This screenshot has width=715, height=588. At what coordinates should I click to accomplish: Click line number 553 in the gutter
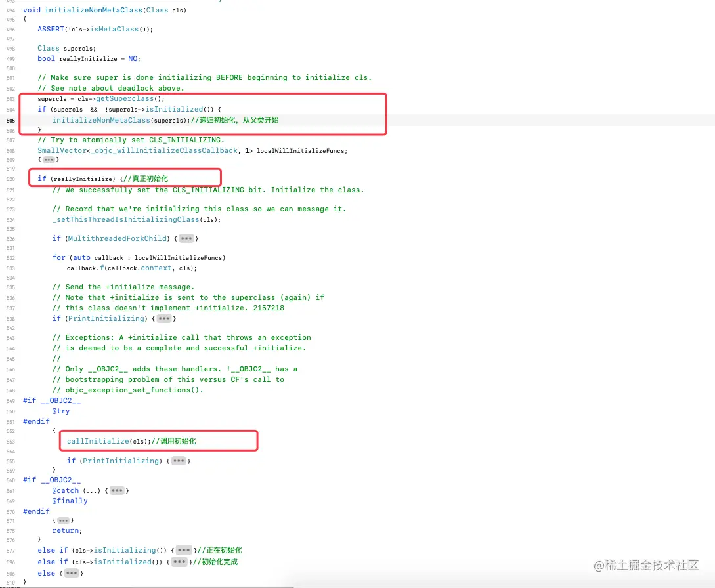11,442
